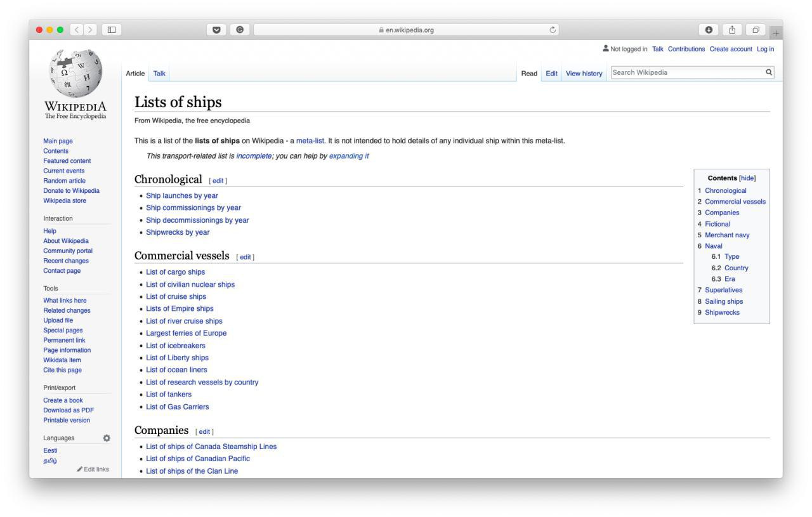Click the Share toolbar icon

731,30
